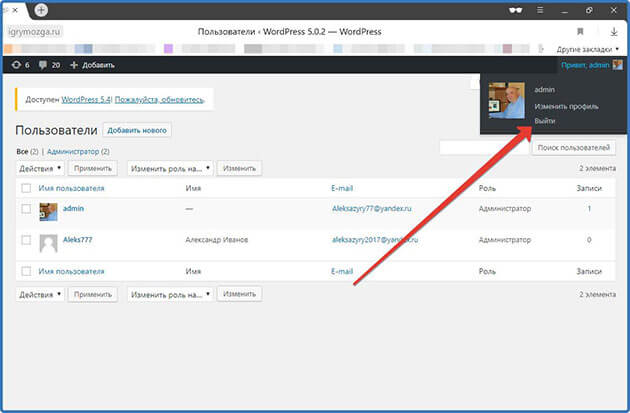Sort by footer Имя пользователя column

(x=71, y=271)
